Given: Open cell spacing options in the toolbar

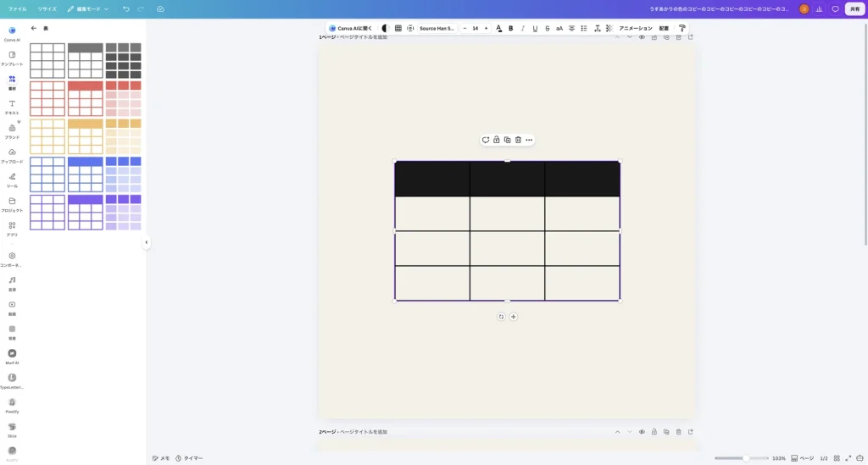Looking at the screenshot, I should click(410, 28).
